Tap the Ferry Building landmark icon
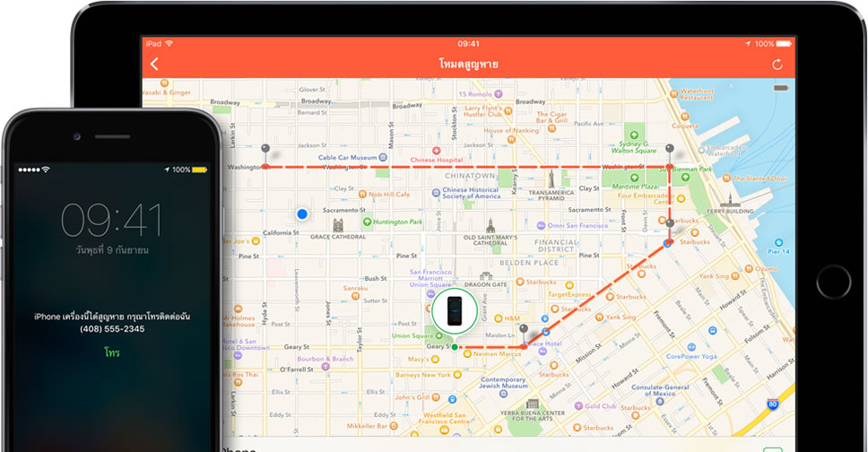Image resolution: width=868 pixels, height=452 pixels. point(730,201)
